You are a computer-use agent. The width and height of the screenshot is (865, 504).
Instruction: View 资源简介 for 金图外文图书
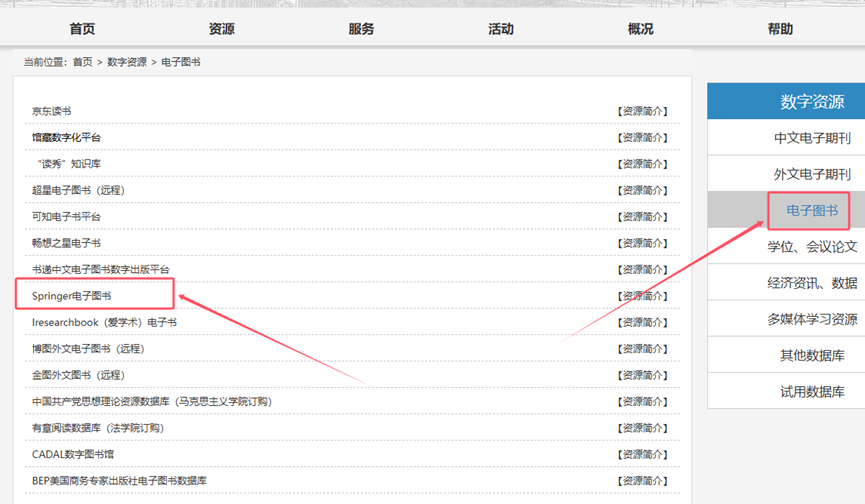pos(643,376)
